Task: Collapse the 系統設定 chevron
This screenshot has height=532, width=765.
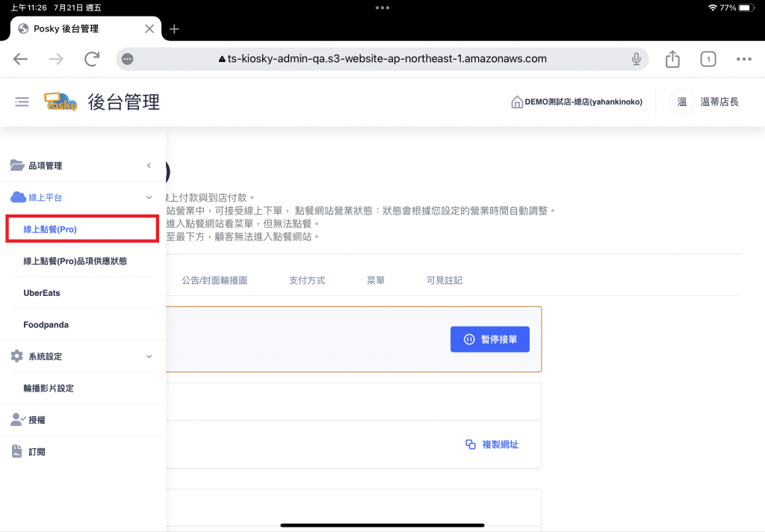Action: [x=149, y=356]
